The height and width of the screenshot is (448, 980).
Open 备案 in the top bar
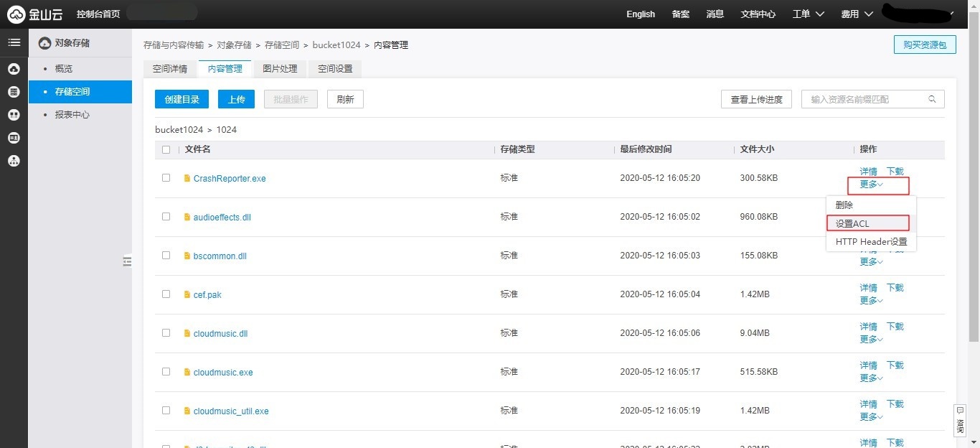[681, 14]
